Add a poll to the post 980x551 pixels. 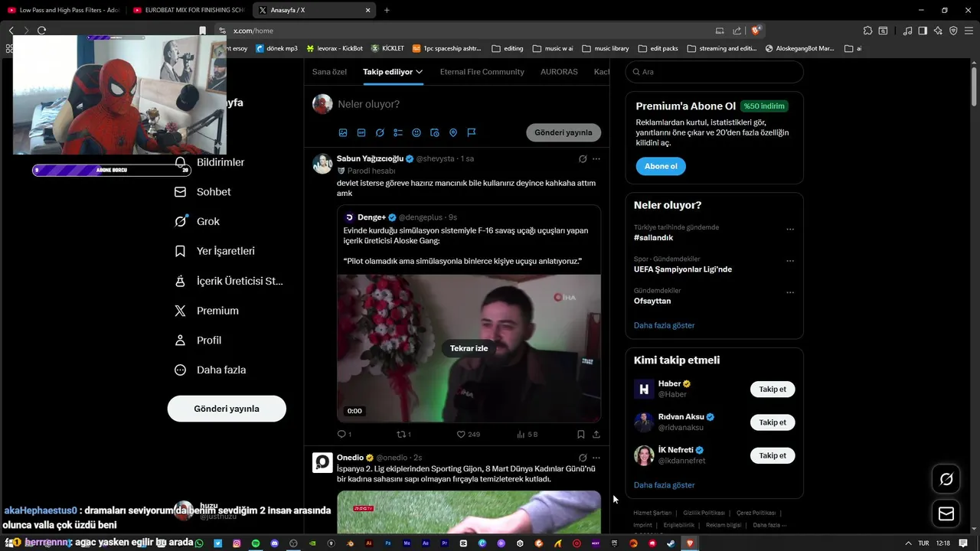tap(398, 132)
